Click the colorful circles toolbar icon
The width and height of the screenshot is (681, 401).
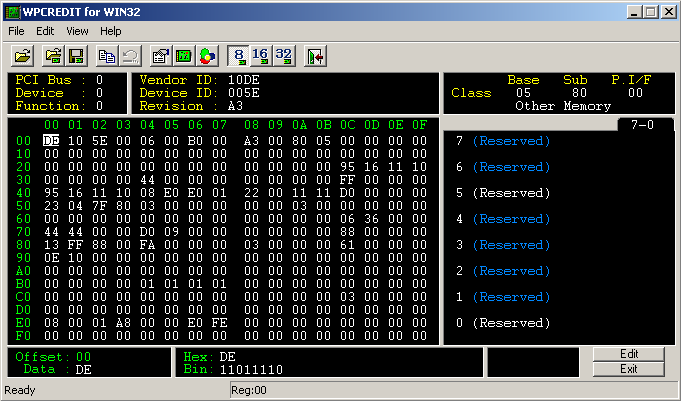click(x=208, y=56)
